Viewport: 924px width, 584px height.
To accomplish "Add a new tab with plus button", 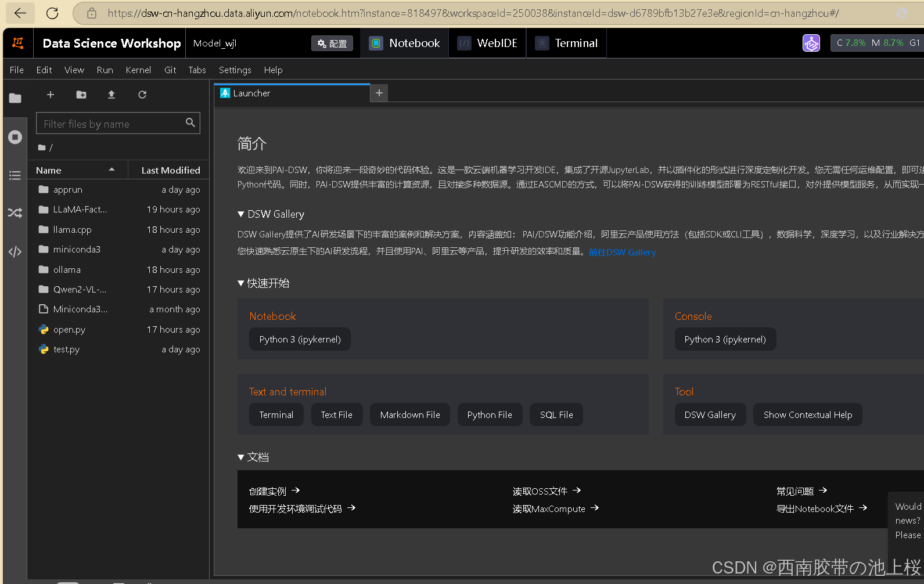I will tap(379, 93).
